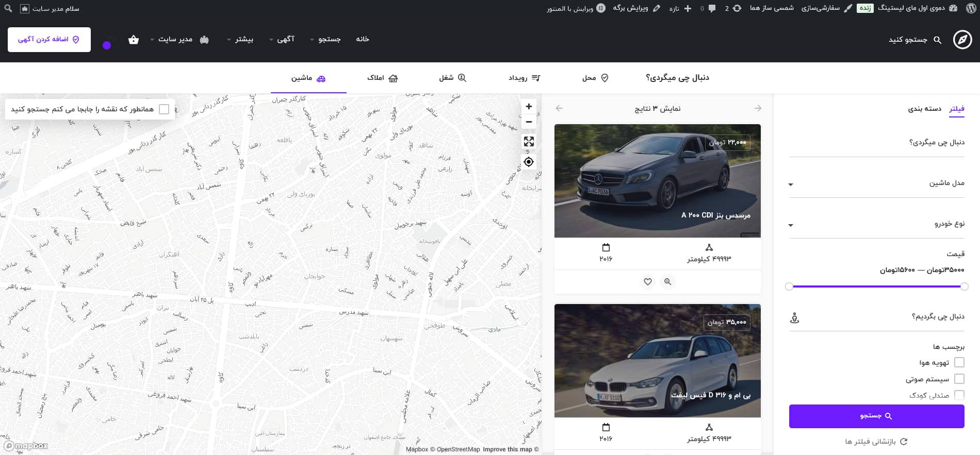Check the child seat (صندلی کودک) checkbox
The height and width of the screenshot is (455, 980).
click(x=959, y=395)
